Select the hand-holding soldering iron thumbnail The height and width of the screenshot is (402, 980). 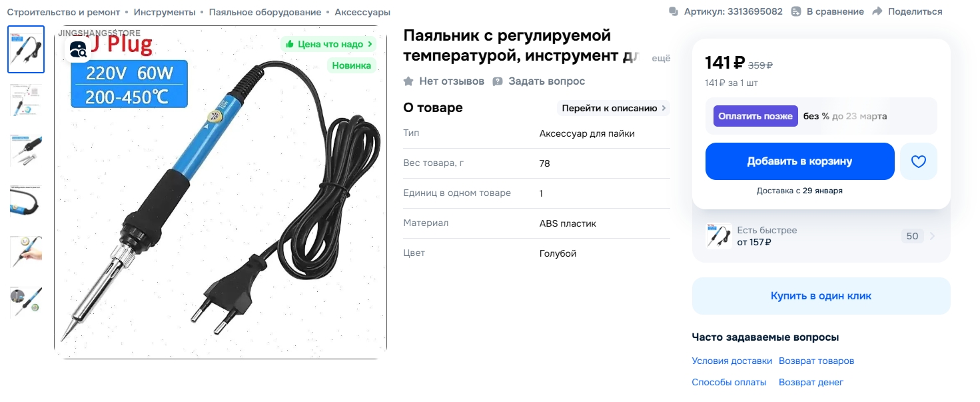click(26, 251)
